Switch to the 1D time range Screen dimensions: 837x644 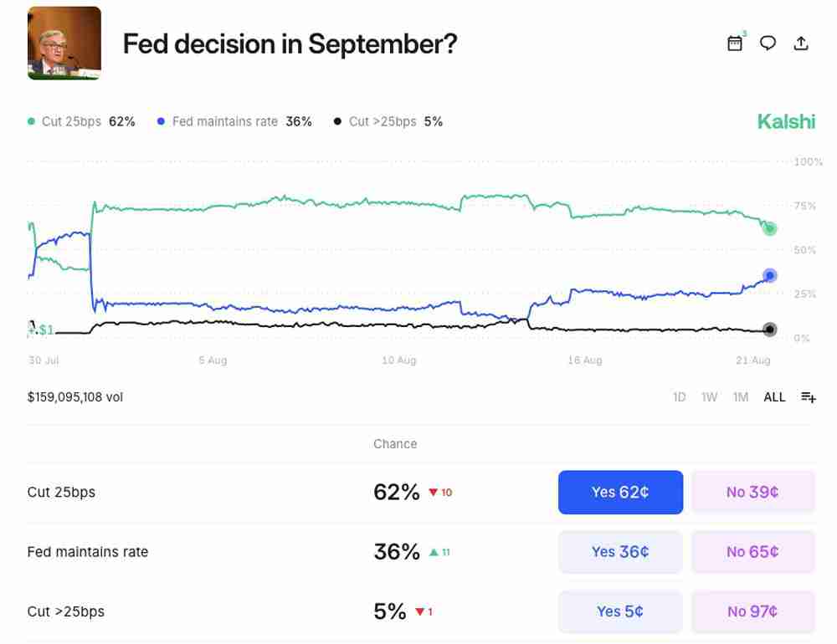pos(679,397)
